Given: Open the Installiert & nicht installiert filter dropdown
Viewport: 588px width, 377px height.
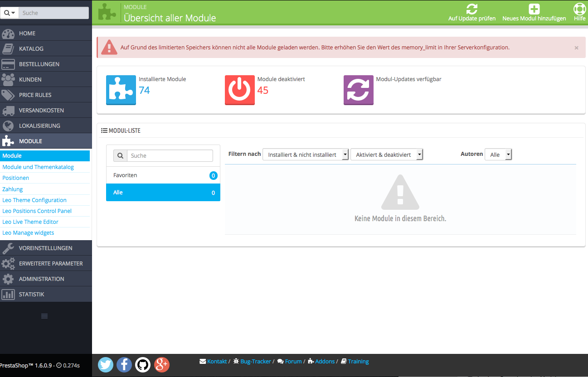Looking at the screenshot, I should click(x=306, y=155).
